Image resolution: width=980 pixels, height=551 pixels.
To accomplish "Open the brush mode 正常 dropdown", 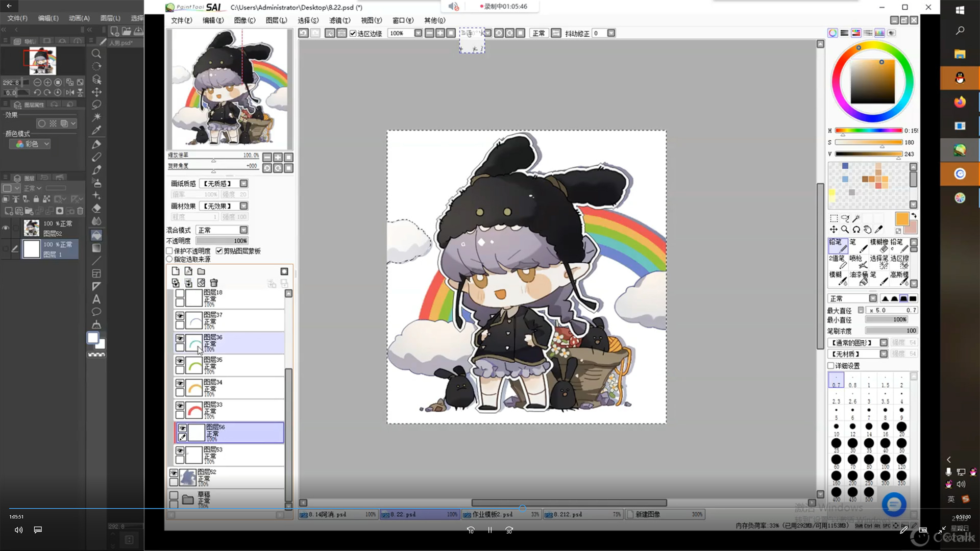I will [873, 298].
